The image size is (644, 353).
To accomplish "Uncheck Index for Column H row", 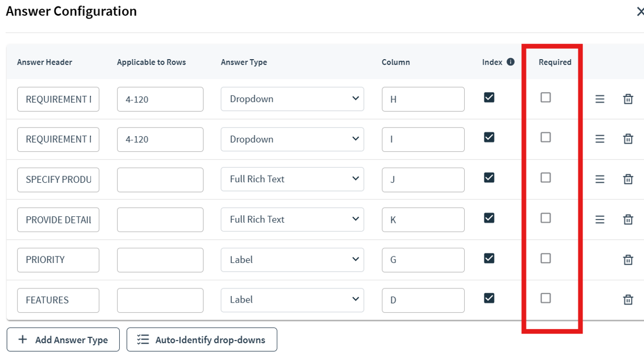I will [x=489, y=98].
